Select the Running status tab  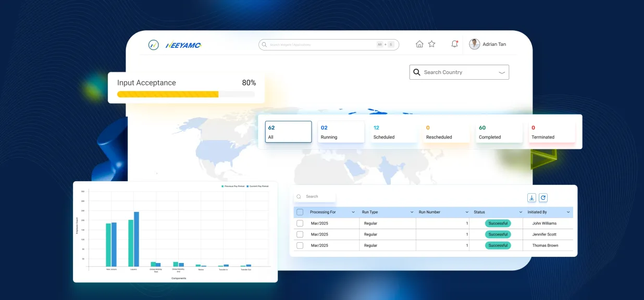341,132
